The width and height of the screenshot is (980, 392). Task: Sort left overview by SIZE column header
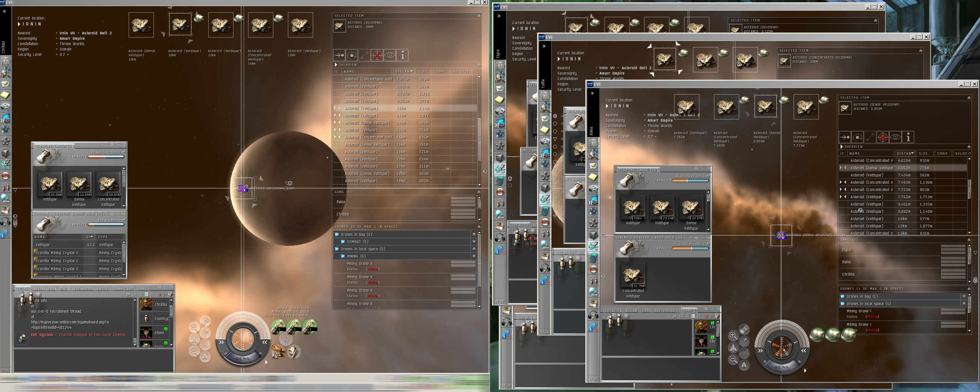point(423,72)
